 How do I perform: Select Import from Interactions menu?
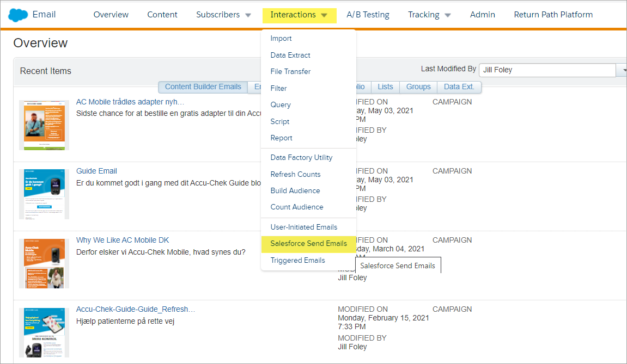281,38
